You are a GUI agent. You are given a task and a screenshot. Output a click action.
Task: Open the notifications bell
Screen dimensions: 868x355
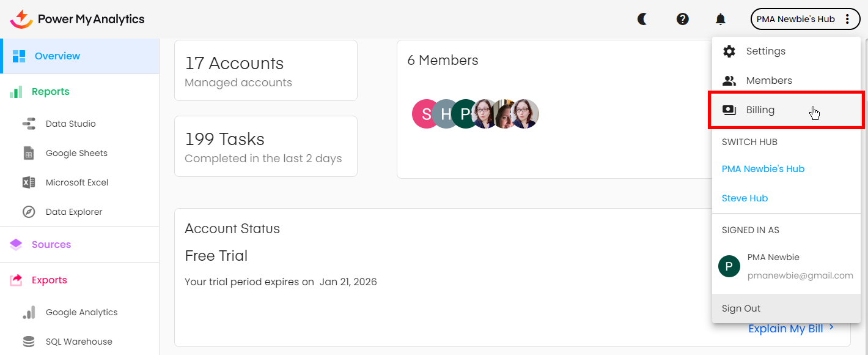[721, 20]
